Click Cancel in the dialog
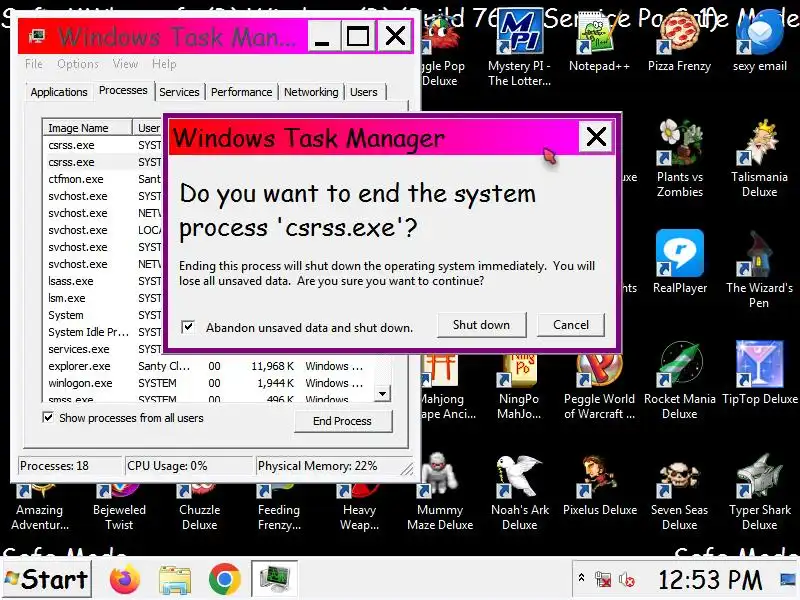This screenshot has height=600, width=800. (x=571, y=325)
